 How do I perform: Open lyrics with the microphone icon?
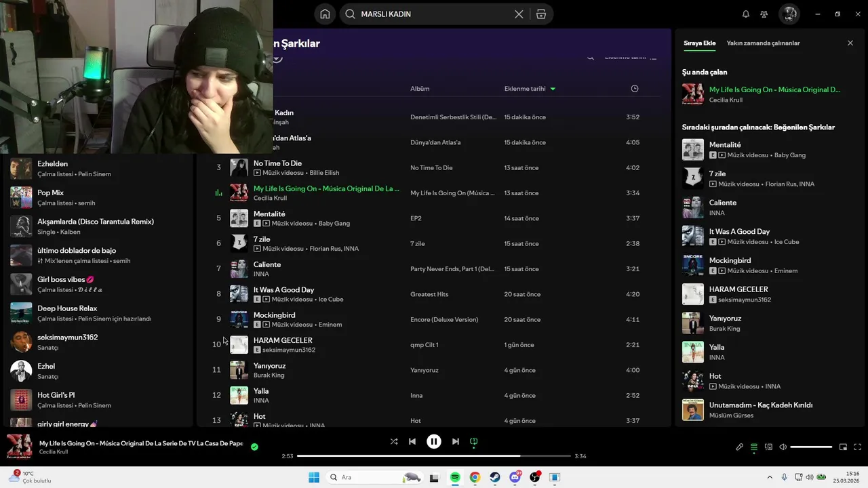pyautogui.click(x=740, y=447)
